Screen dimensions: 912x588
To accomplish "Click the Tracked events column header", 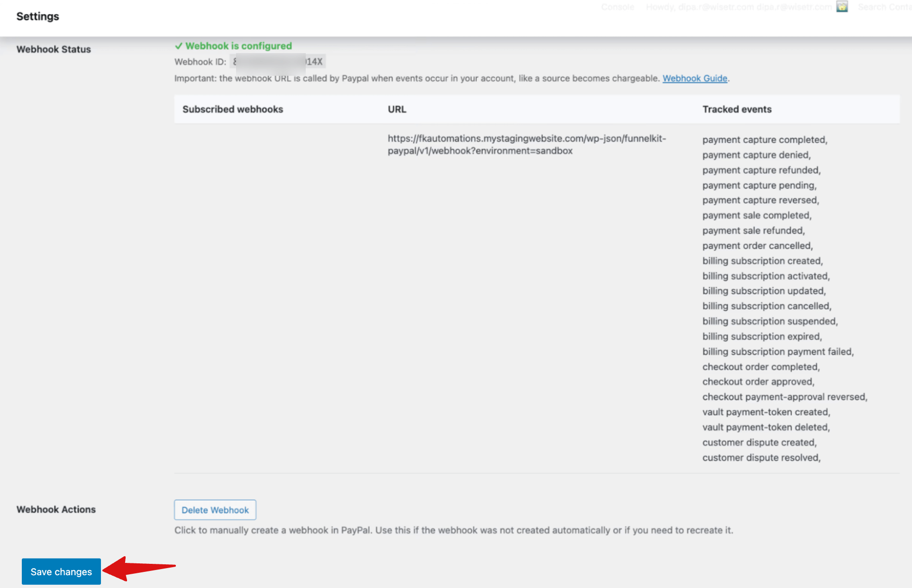I will click(x=737, y=109).
